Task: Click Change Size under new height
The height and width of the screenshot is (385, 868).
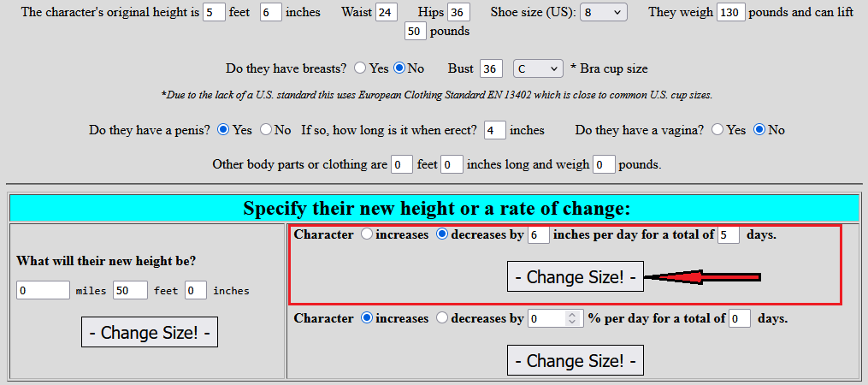Action: pyautogui.click(x=150, y=333)
